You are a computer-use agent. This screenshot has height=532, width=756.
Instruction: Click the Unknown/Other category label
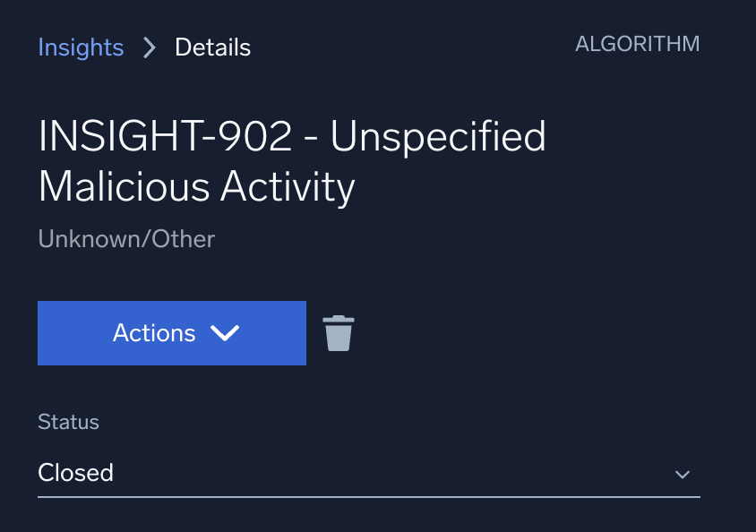tap(125, 239)
